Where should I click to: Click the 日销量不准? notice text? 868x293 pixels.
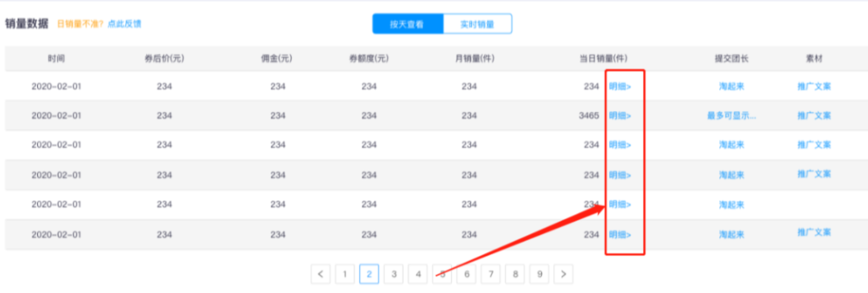click(81, 24)
